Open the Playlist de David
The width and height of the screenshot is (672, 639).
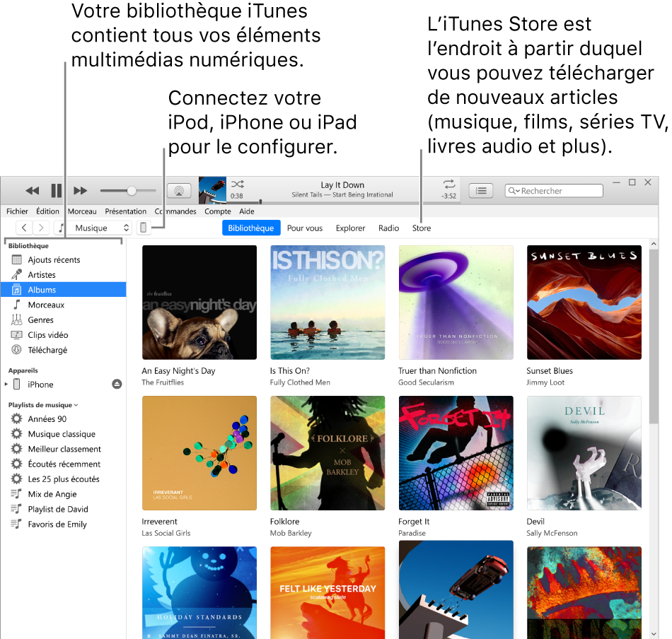click(x=64, y=508)
